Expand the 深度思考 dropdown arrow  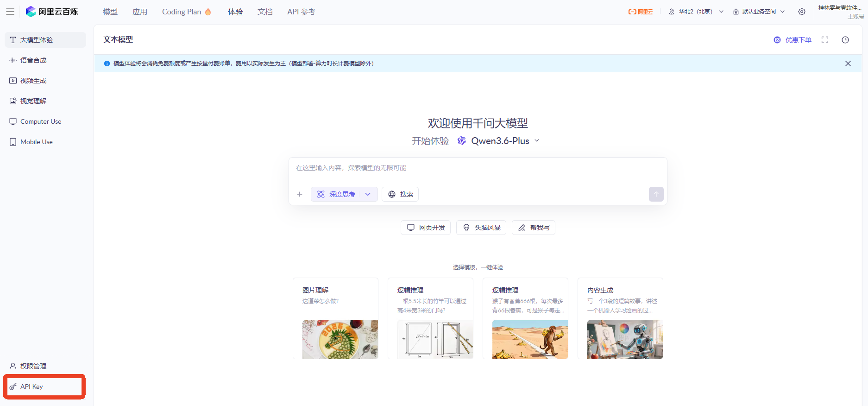(x=368, y=194)
